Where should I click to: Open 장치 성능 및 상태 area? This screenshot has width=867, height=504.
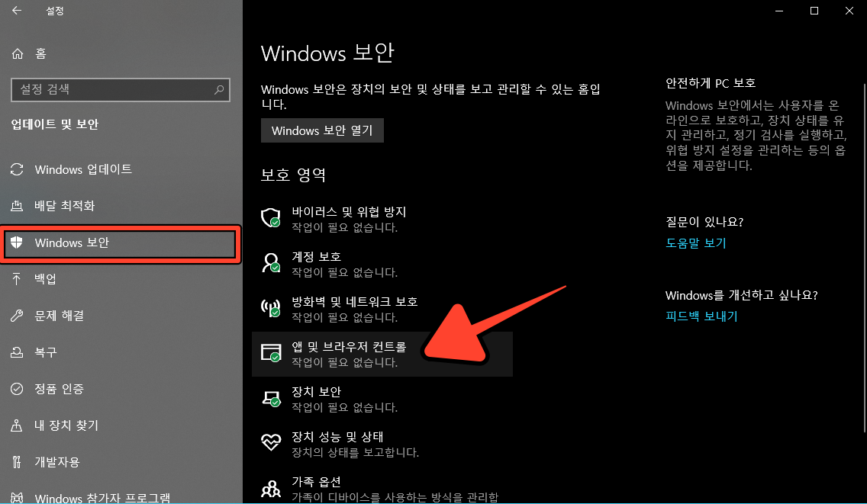tap(382, 444)
